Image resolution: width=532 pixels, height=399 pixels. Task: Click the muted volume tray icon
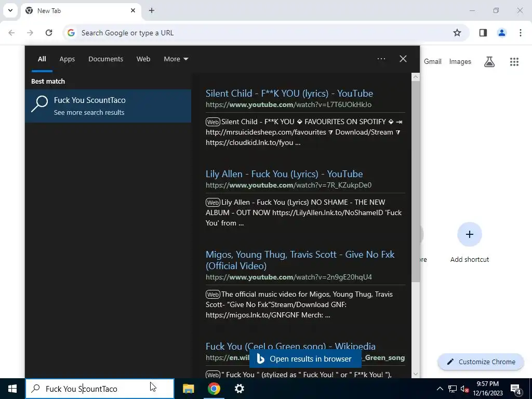pos(464,389)
